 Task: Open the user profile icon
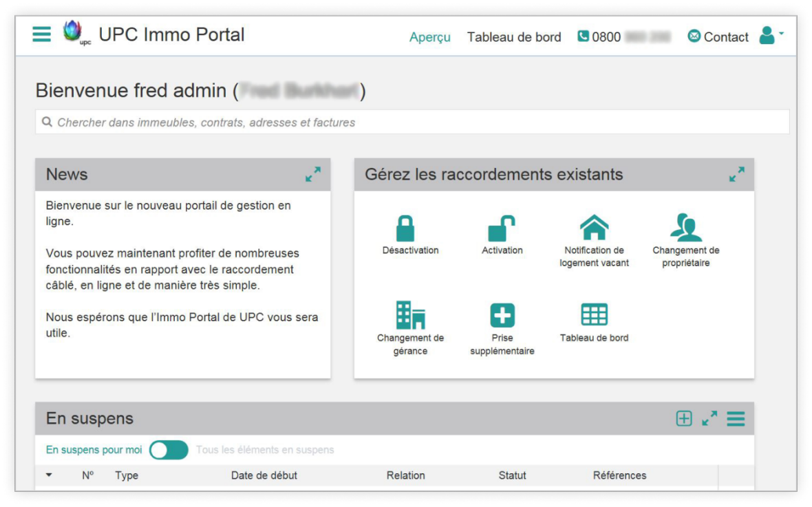tap(767, 35)
